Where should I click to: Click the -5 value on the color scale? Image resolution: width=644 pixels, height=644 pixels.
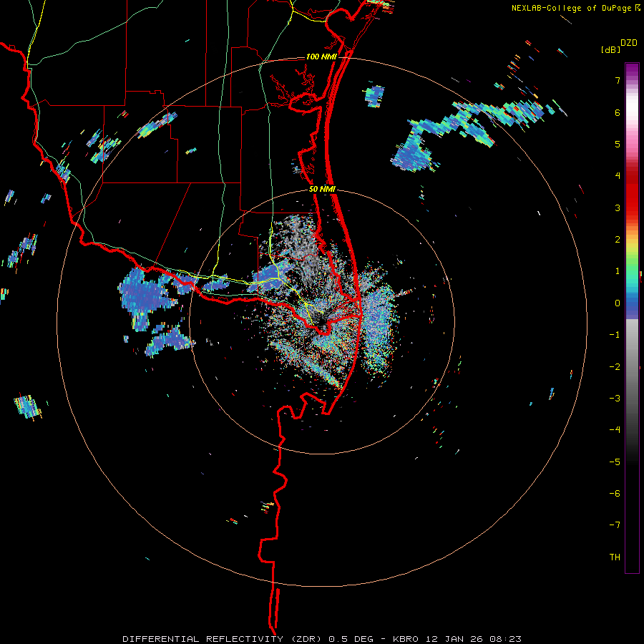(x=615, y=462)
